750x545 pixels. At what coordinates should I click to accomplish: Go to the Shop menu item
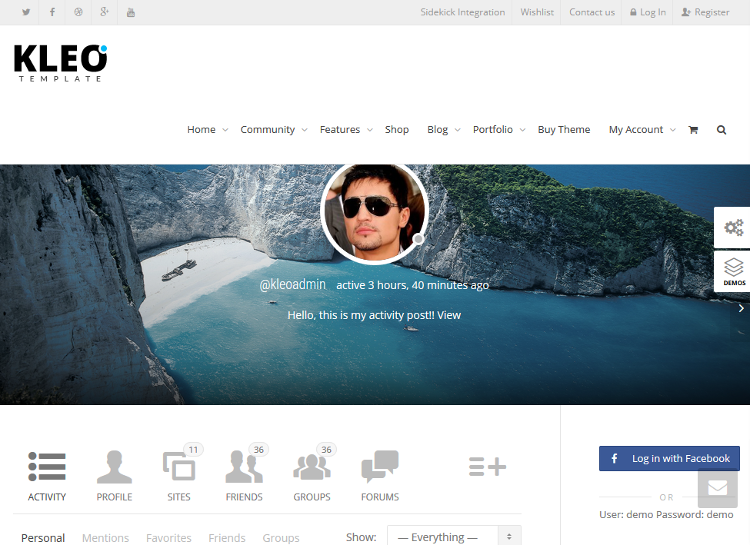[x=397, y=130]
